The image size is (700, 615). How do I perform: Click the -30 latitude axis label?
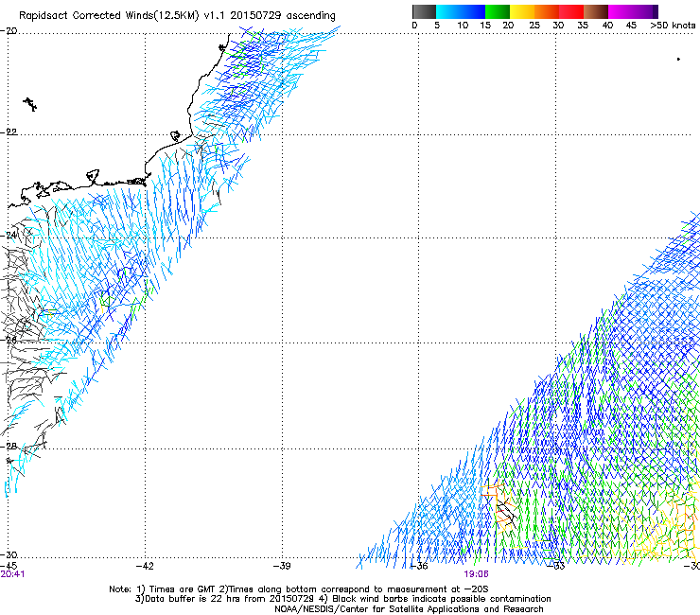click(9, 554)
